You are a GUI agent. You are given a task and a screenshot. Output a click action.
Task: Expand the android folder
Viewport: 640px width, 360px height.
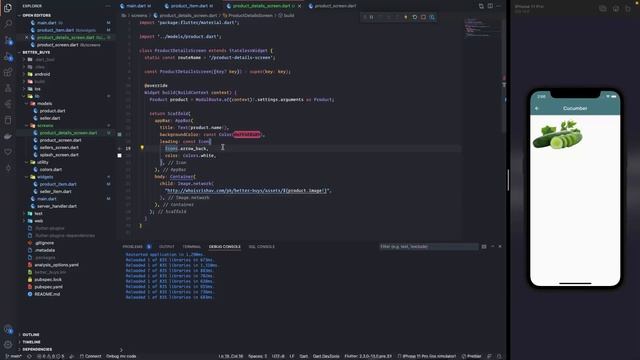click(42, 74)
